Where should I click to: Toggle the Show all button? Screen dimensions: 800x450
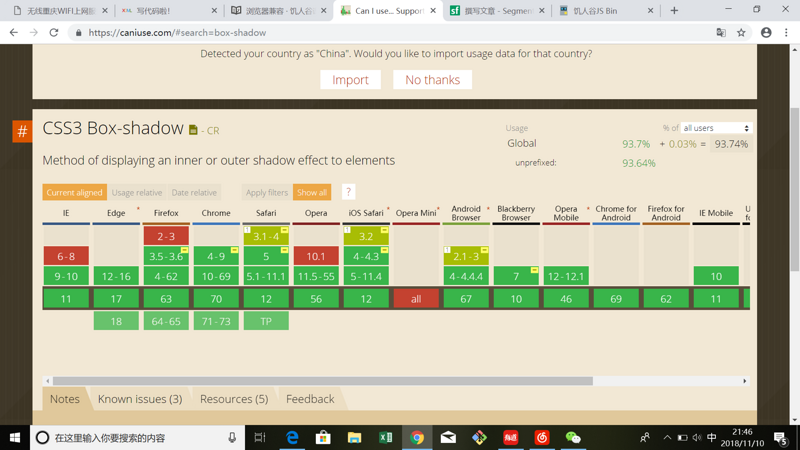tap(312, 192)
